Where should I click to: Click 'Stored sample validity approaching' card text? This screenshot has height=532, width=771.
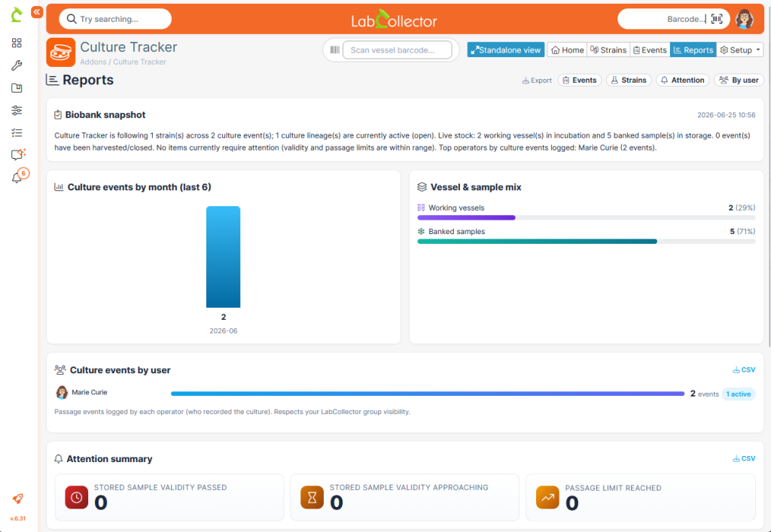409,488
